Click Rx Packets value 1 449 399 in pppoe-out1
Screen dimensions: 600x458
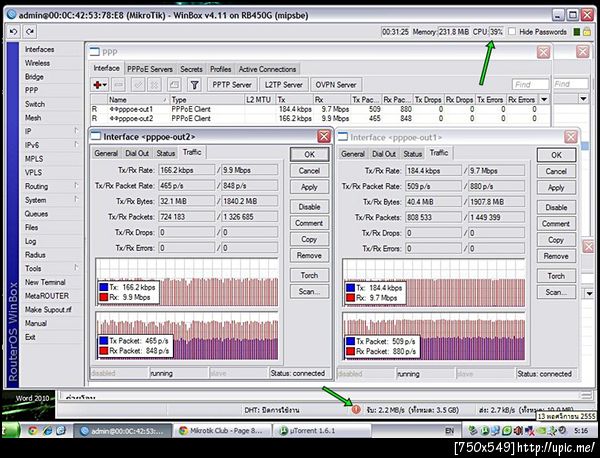pos(496,217)
